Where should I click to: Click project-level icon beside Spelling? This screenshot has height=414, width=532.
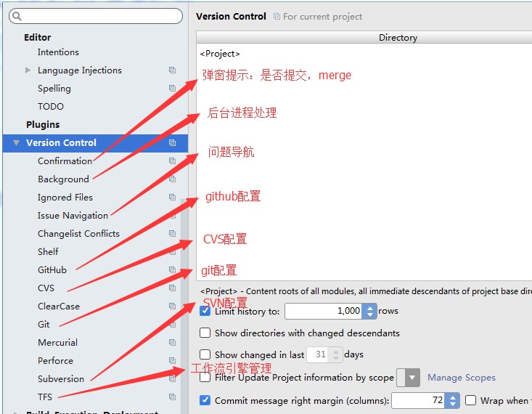[172, 89]
